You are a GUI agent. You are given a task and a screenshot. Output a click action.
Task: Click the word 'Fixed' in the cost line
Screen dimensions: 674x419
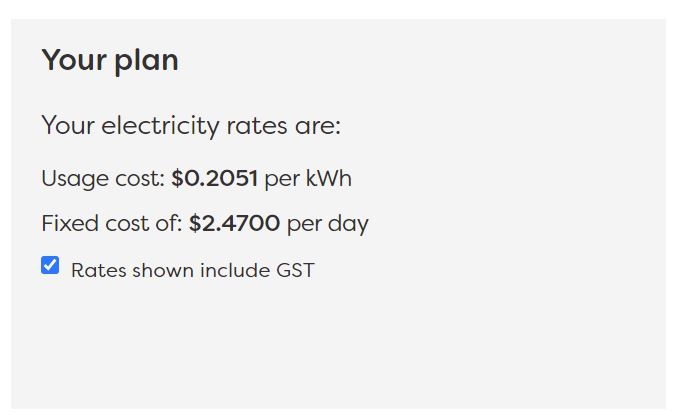coord(70,223)
